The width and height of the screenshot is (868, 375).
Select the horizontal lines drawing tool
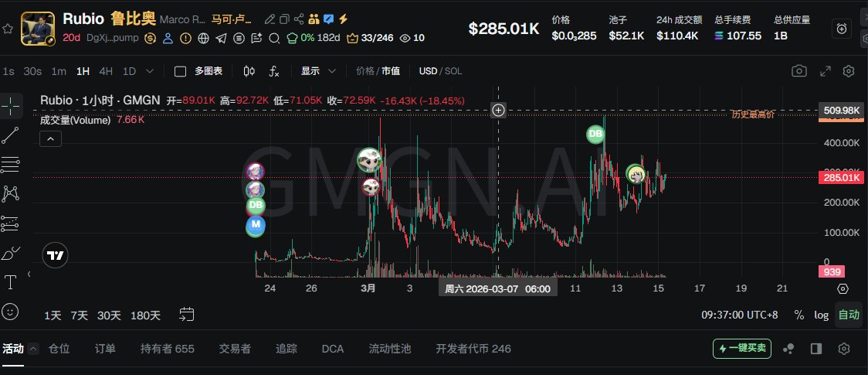tap(11, 164)
